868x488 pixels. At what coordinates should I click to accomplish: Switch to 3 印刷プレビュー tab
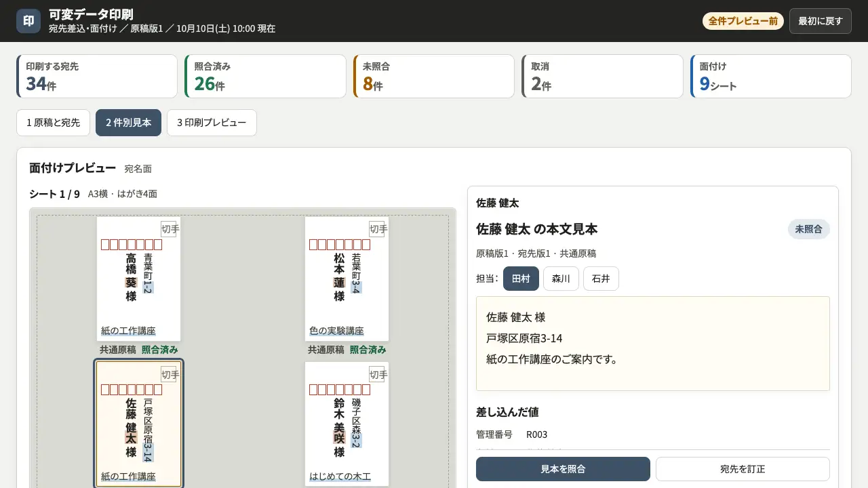click(x=212, y=123)
